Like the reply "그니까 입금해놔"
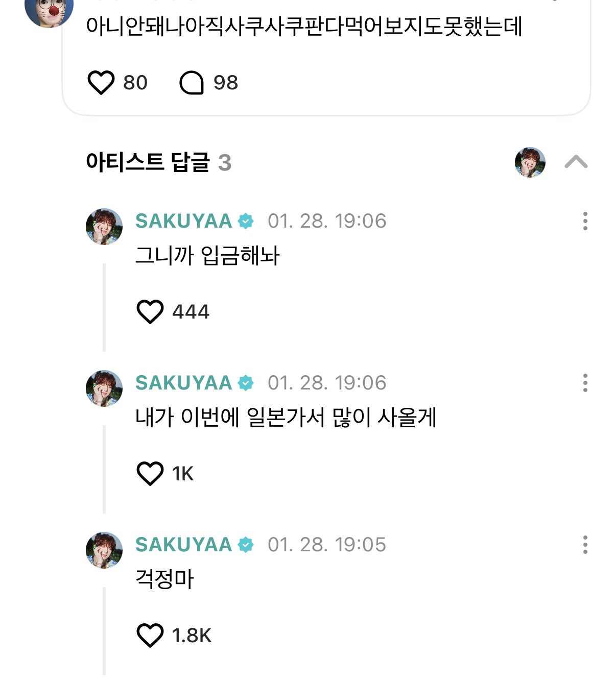Image resolution: width=616 pixels, height=682 pixels. 150,311
